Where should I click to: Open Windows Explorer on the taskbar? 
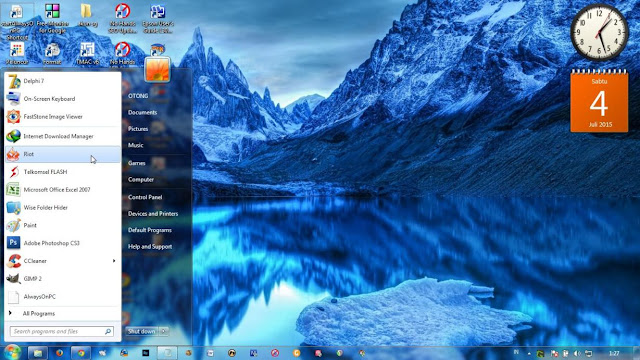point(38,353)
